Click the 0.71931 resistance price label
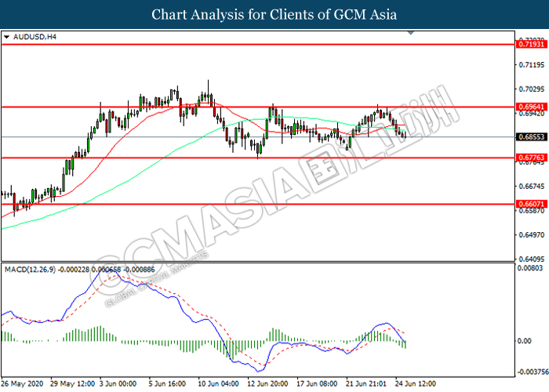 pyautogui.click(x=531, y=44)
